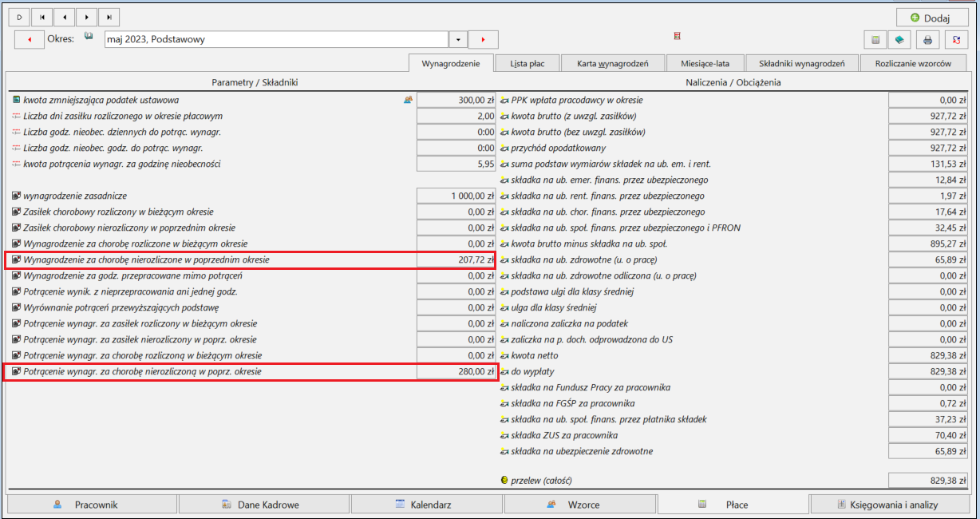Click the coin icon beside przelew (całość)
This screenshot has width=980, height=519.
504,481
